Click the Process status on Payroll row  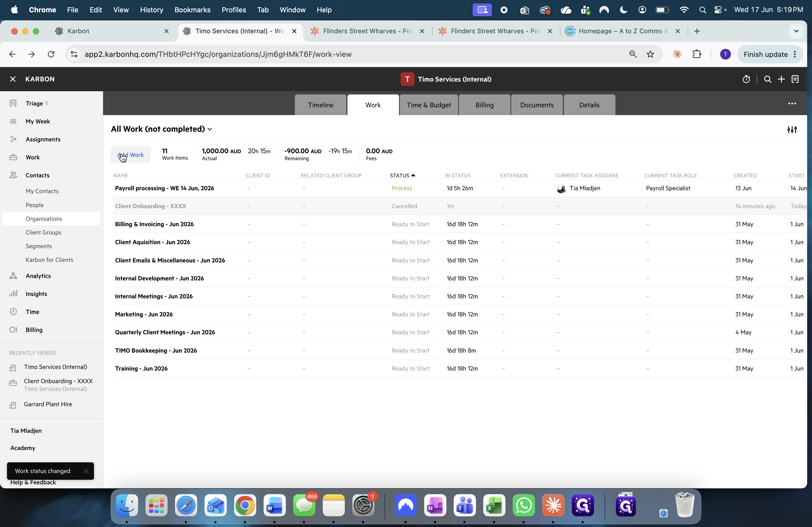click(x=401, y=188)
